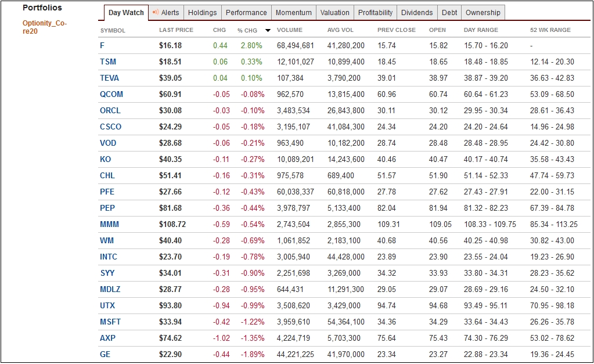The width and height of the screenshot is (594, 364).
Task: Select the 82.04 previous close cell
Action: (386, 208)
